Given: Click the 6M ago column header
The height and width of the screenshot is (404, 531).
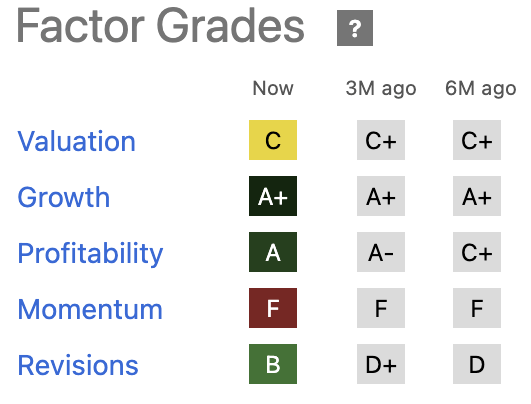Looking at the screenshot, I should (x=481, y=89).
